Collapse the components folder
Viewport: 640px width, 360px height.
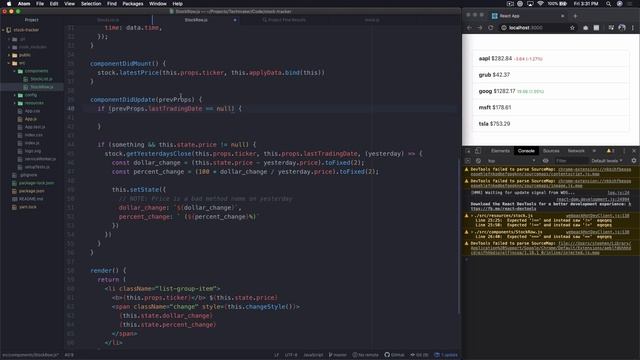pyautogui.click(x=32, y=71)
